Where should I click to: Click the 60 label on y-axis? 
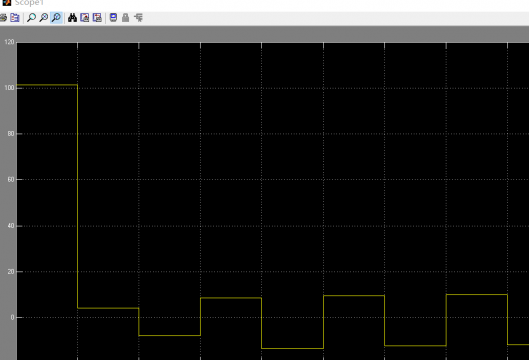pos(11,179)
